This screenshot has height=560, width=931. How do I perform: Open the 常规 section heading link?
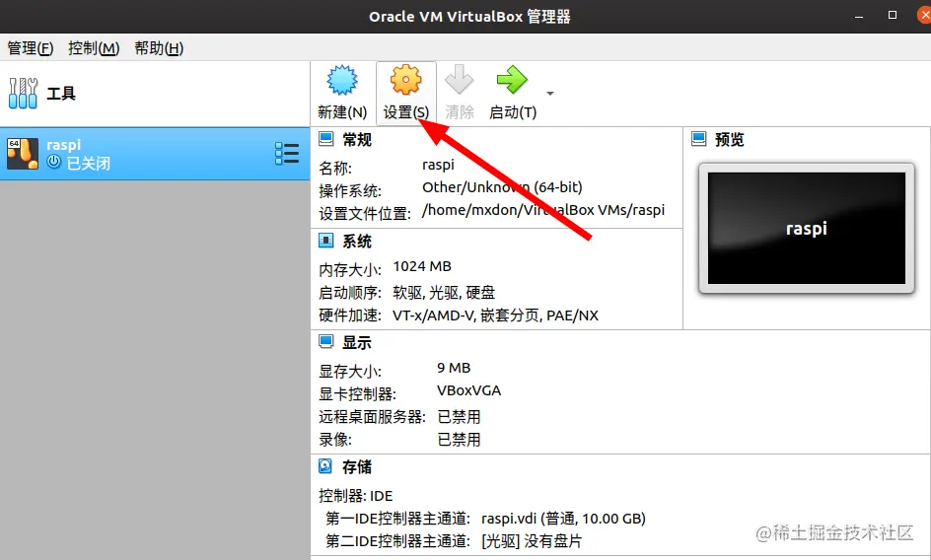pyautogui.click(x=357, y=140)
